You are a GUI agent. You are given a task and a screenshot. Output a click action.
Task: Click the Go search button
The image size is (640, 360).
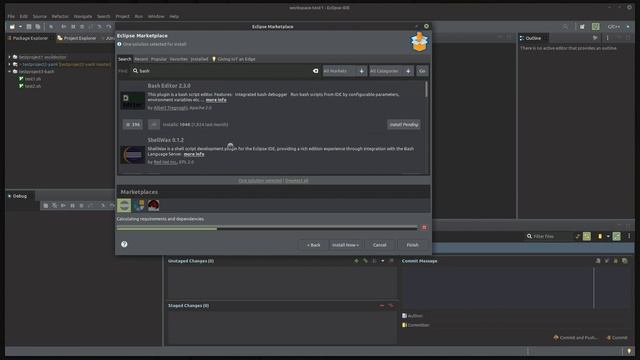tap(422, 71)
